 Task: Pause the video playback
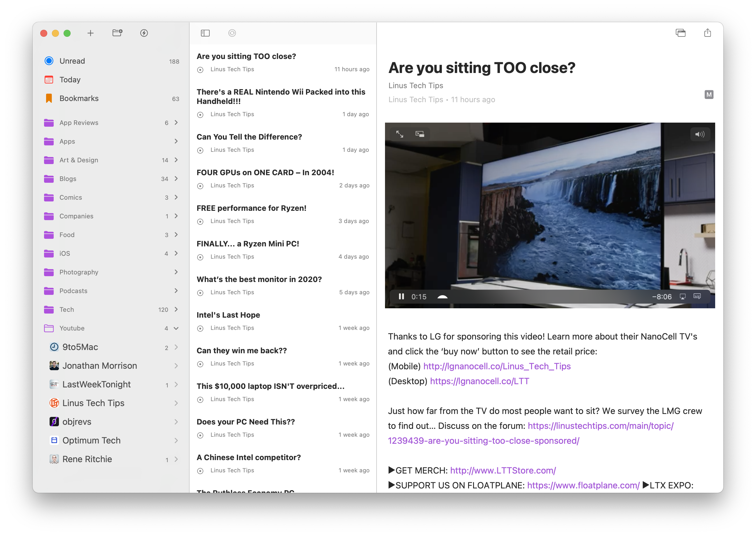point(401,296)
